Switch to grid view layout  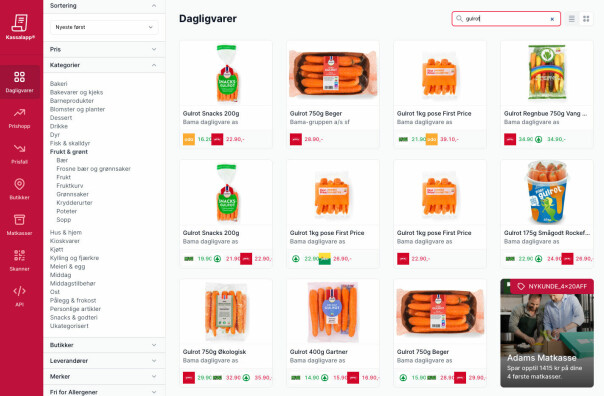click(x=586, y=19)
